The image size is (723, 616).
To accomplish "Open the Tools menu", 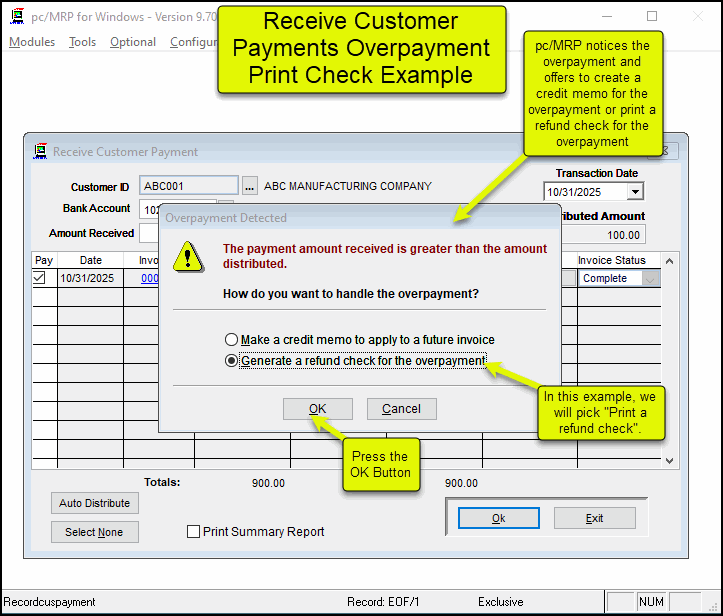I will [82, 42].
